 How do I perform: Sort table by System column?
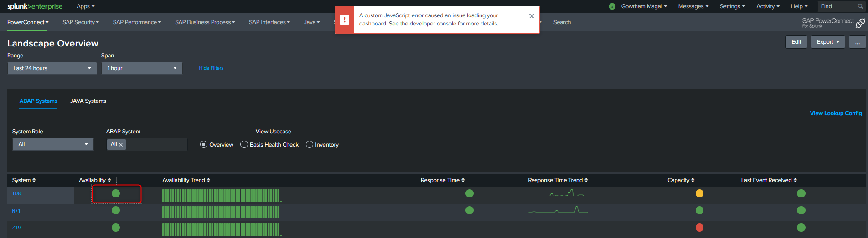click(x=24, y=180)
